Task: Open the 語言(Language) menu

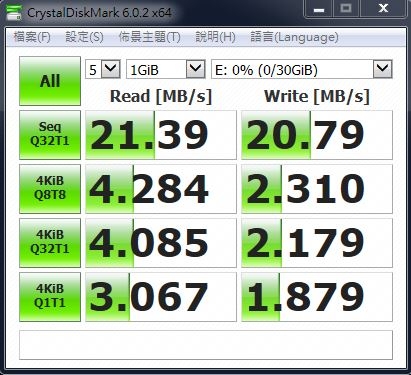Action: [x=294, y=37]
